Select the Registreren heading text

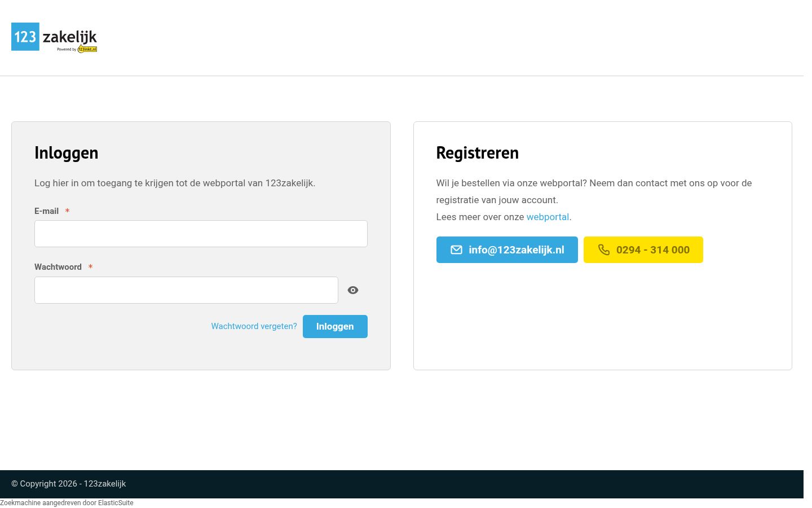[x=477, y=153]
